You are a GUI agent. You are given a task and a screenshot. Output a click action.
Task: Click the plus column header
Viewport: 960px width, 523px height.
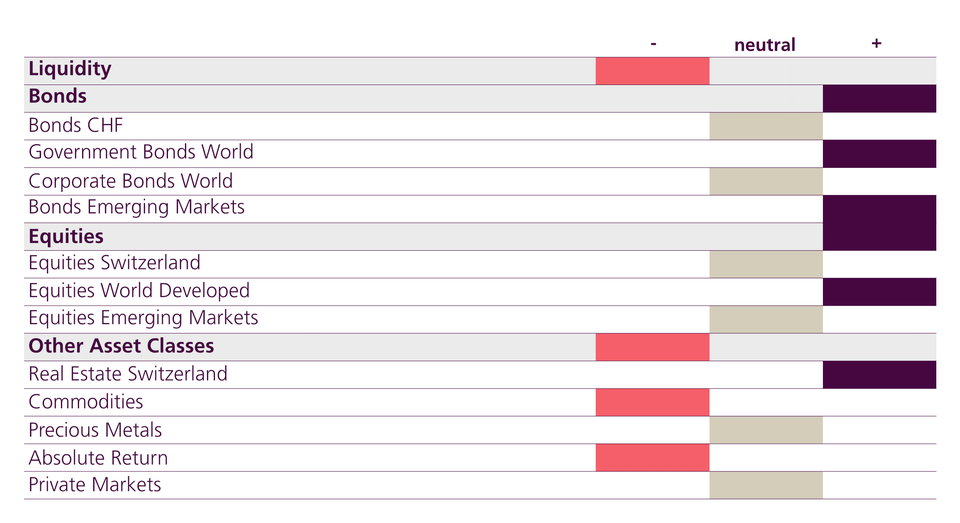876,44
